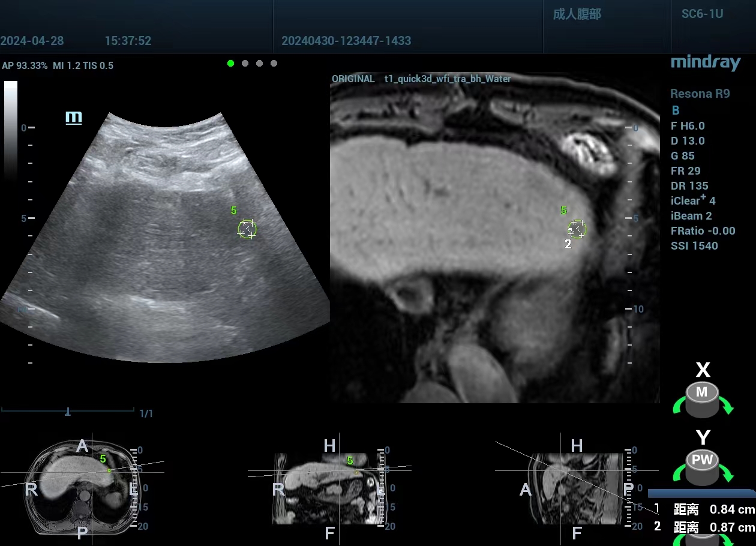Click the grayscale map bar

point(11,129)
